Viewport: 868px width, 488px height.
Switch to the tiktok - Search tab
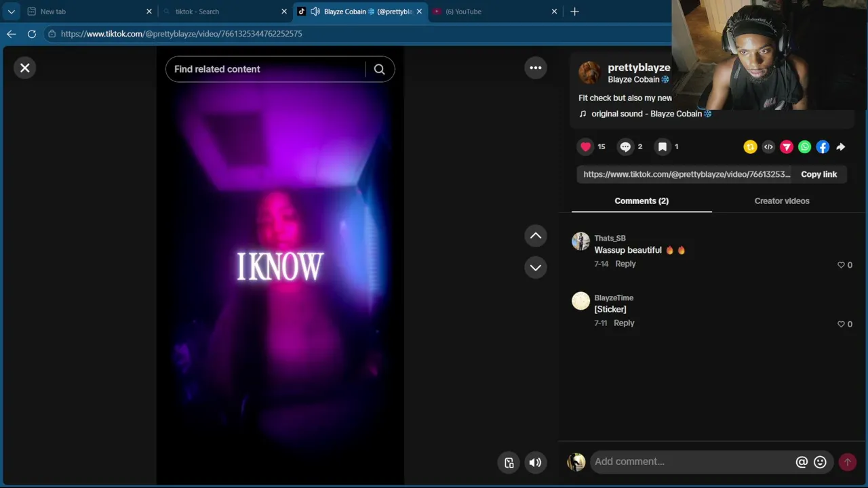coord(224,12)
